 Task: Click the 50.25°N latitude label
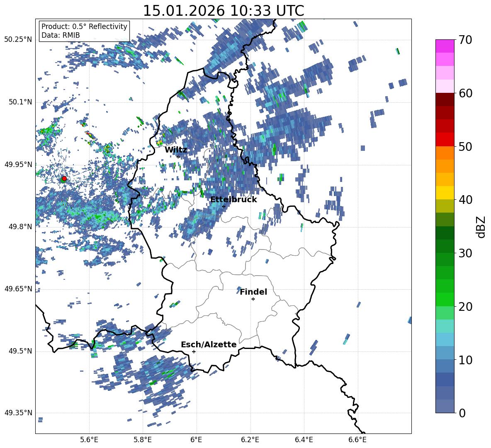click(18, 40)
